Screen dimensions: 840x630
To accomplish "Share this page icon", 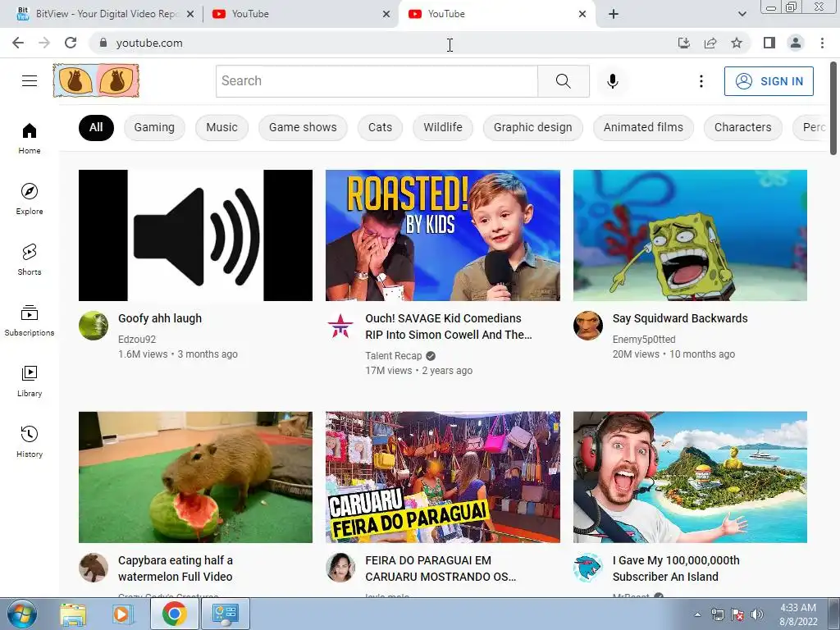I will [710, 43].
